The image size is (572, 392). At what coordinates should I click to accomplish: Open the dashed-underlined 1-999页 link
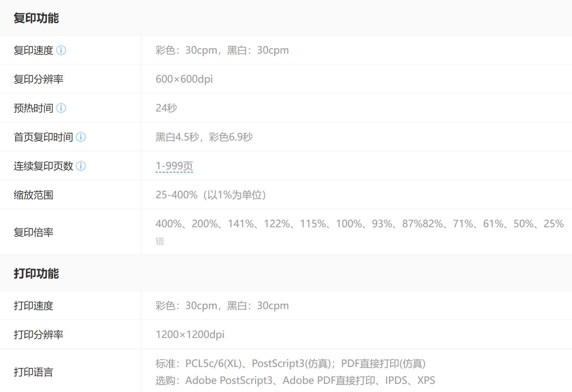click(x=174, y=166)
